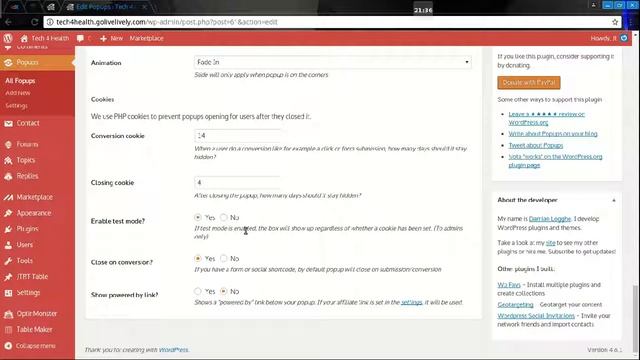Click the Tech 4 Health home icon

[24, 38]
